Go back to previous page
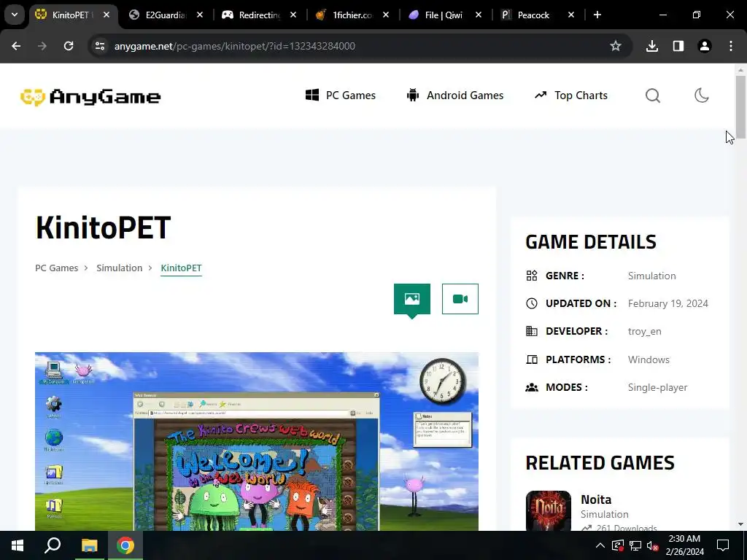Screen dimensions: 747x560 coord(16,46)
